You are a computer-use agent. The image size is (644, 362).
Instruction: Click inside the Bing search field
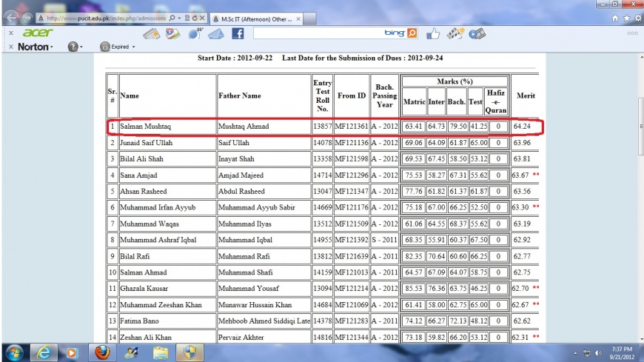pos(311,34)
